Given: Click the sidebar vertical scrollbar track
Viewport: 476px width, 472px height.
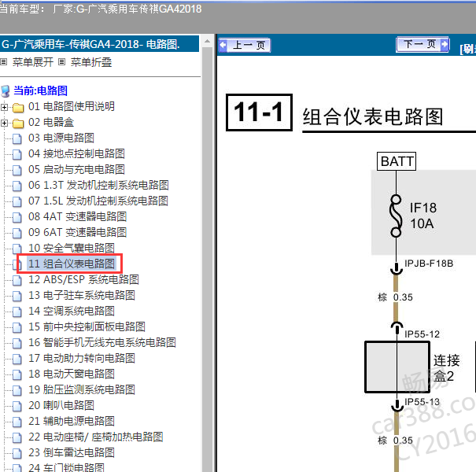Looking at the screenshot, I should 208,259.
